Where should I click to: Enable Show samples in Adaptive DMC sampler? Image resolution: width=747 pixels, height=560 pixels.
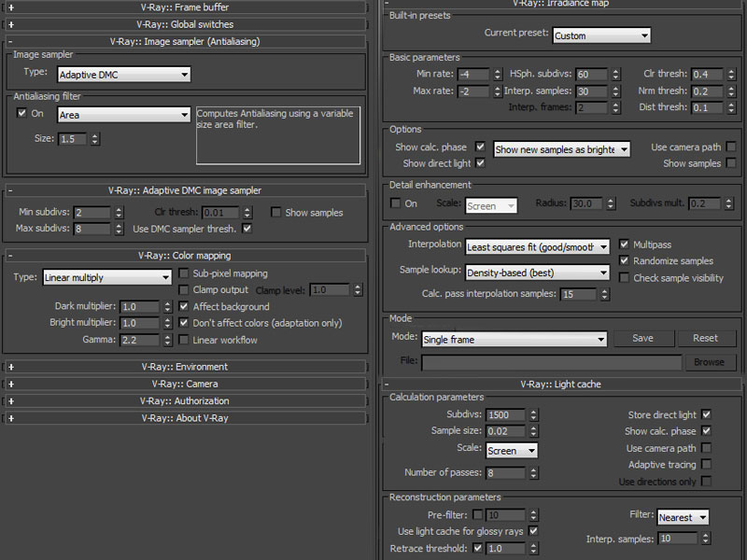[x=275, y=212]
